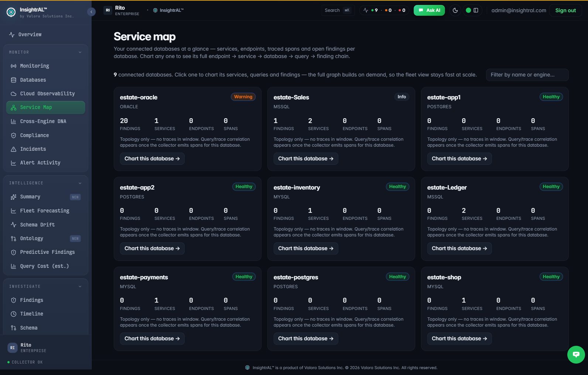The image size is (588, 375).
Task: Open the Search box in the header
Action: pos(338,10)
